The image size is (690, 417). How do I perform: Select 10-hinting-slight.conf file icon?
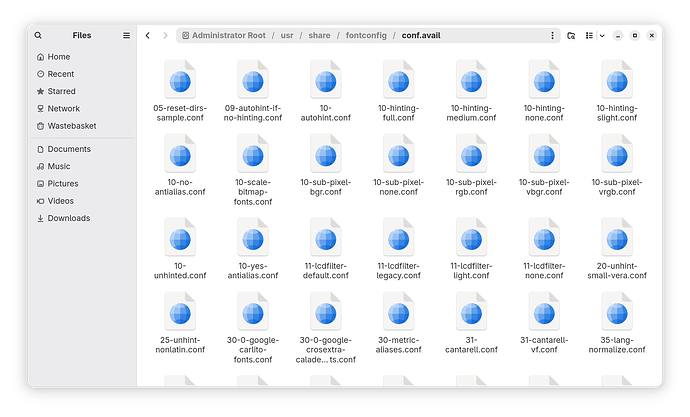click(x=617, y=80)
